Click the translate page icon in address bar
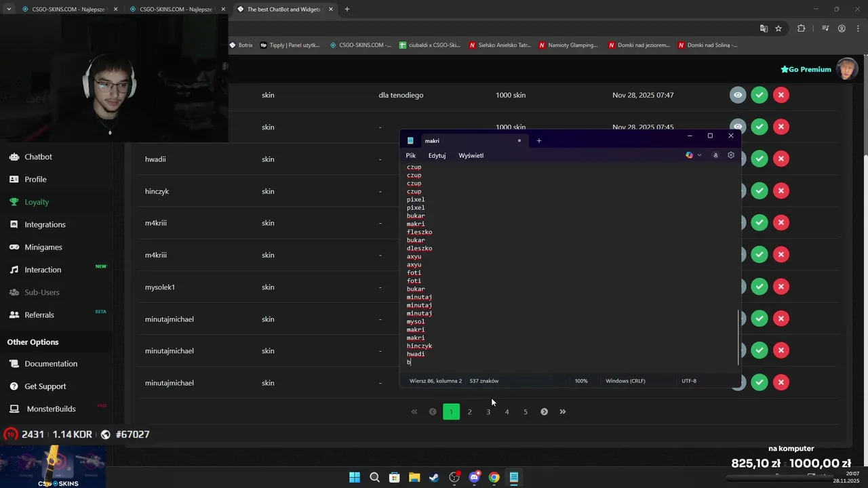Image resolution: width=868 pixels, height=488 pixels. coord(764,28)
